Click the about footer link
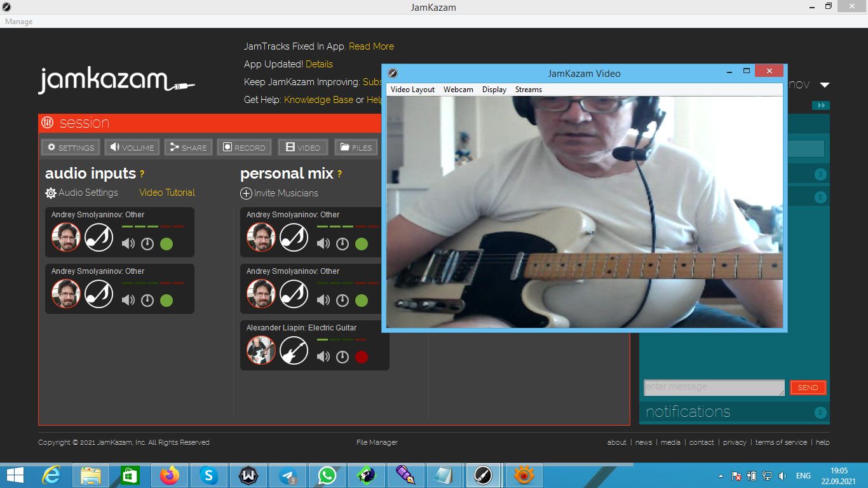Screen dimensions: 868x488 pyautogui.click(x=616, y=442)
